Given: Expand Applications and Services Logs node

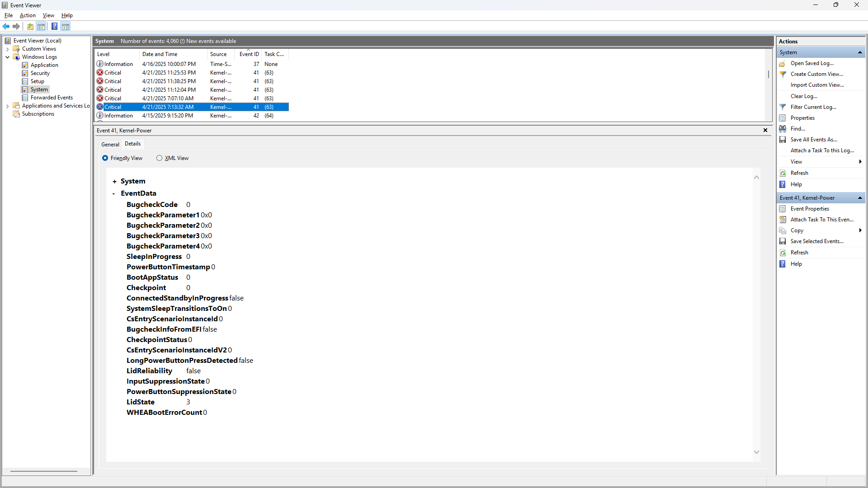Looking at the screenshot, I should coord(7,106).
